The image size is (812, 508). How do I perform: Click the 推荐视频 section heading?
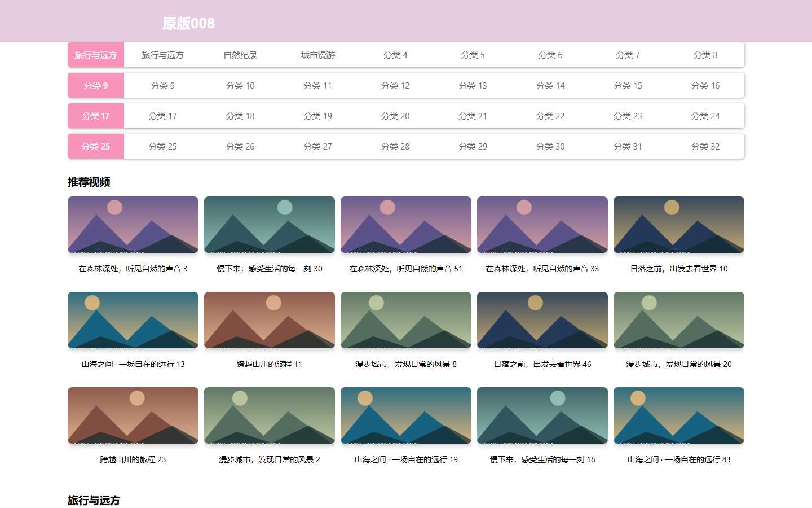tap(89, 182)
